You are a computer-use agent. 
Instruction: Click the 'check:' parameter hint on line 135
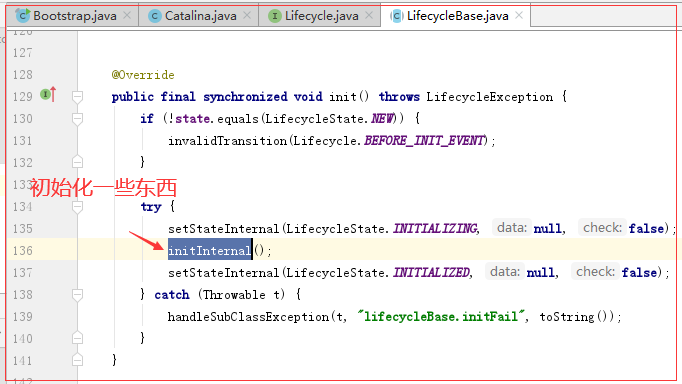tap(602, 227)
